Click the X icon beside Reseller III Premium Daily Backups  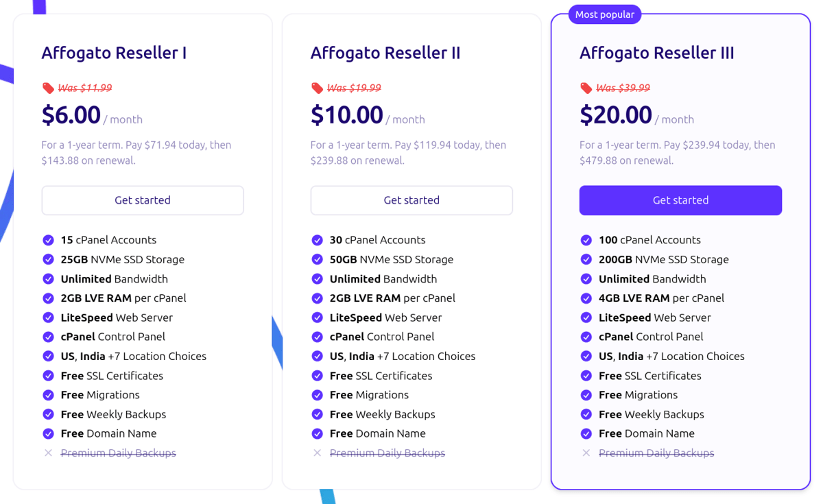[586, 453]
